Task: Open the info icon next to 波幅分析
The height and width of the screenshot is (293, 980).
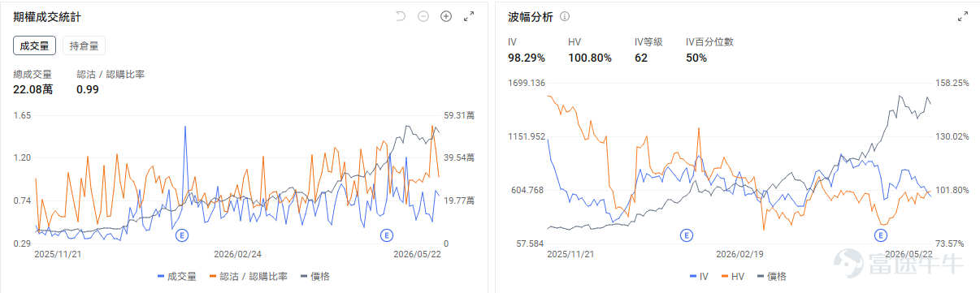Action: 565,16
